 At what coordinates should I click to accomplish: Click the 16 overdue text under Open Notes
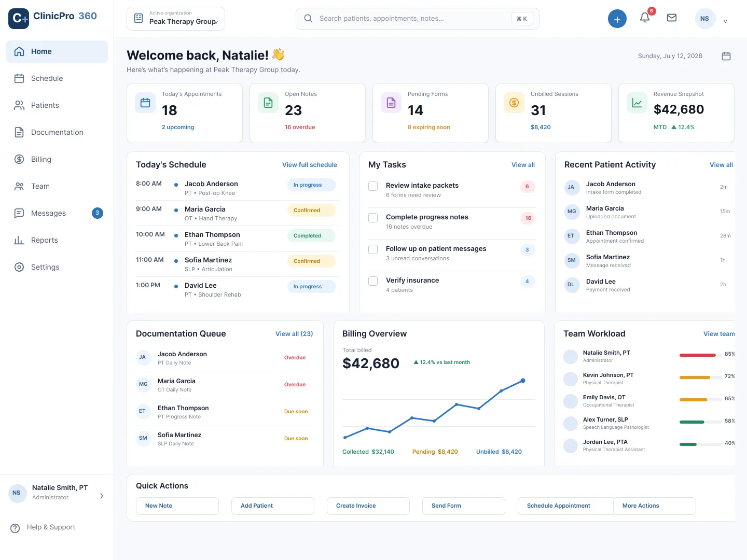(x=300, y=128)
